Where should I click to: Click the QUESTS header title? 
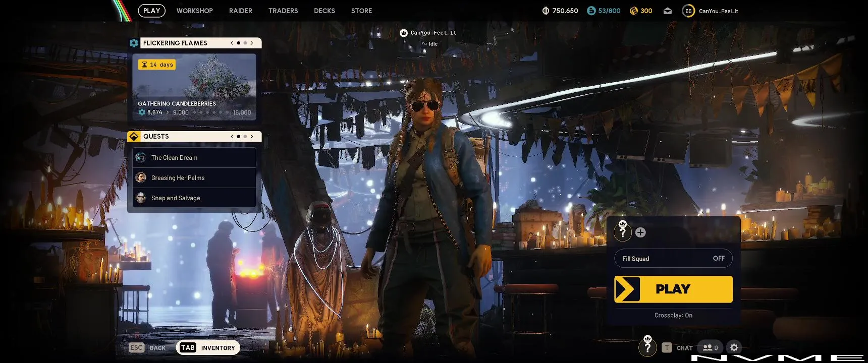coord(156,136)
